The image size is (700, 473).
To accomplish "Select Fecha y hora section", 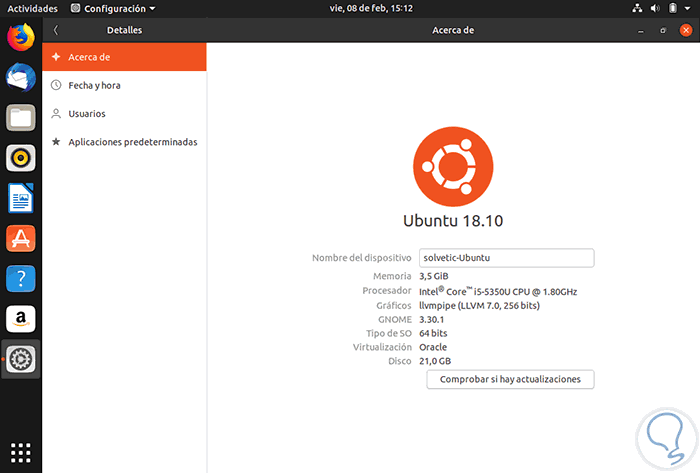I will point(124,85).
